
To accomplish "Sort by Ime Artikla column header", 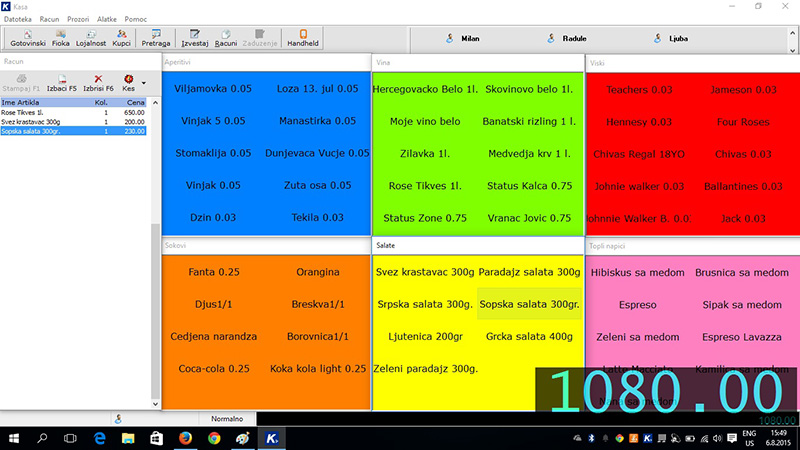I will (x=20, y=103).
